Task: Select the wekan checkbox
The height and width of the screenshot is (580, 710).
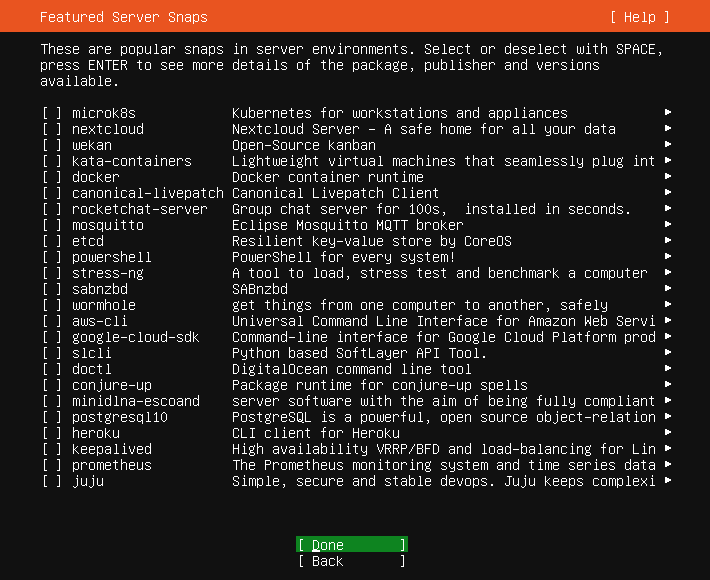Action: click(52, 145)
